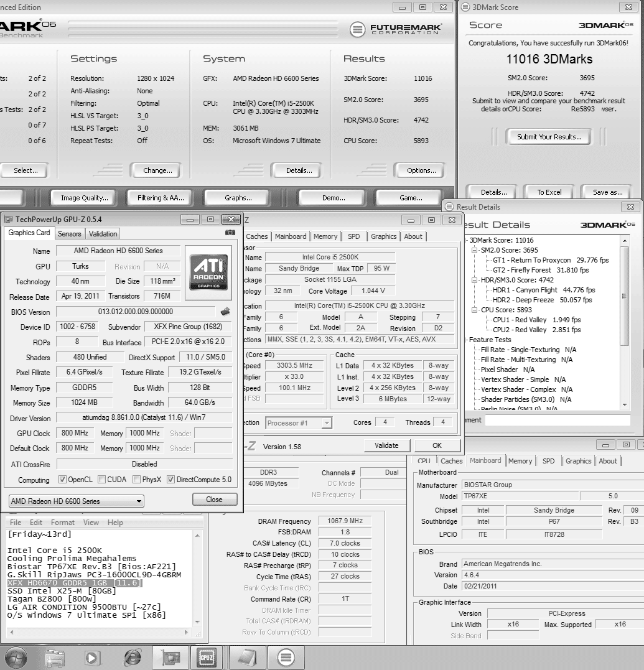This screenshot has height=670, width=644.
Task: Toggle the PhysX checkbox
Action: [x=137, y=480]
